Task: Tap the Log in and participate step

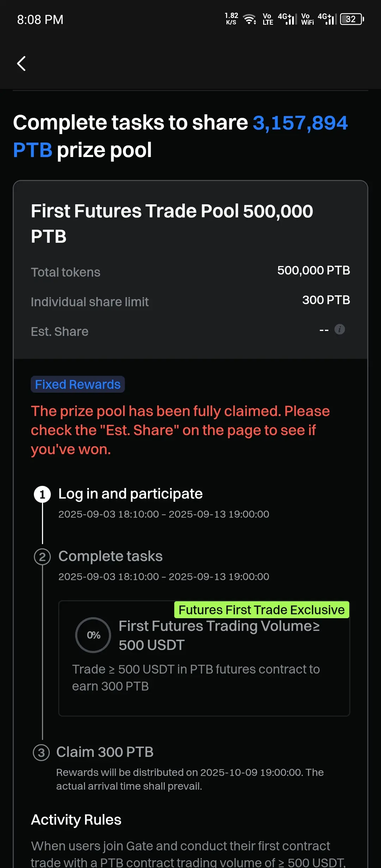Action: pyautogui.click(x=131, y=494)
